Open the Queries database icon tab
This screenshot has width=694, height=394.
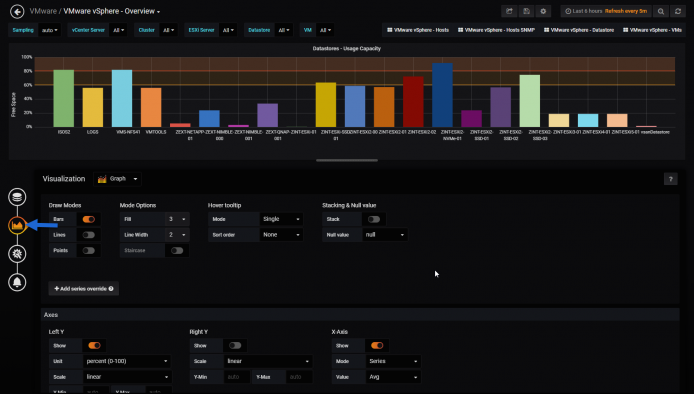(x=17, y=197)
